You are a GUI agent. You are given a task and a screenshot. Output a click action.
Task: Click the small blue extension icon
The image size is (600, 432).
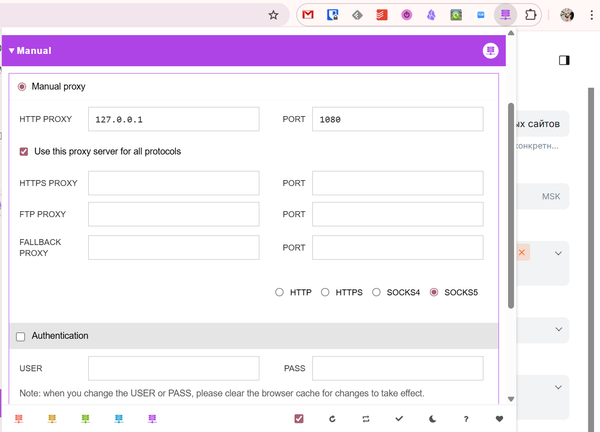click(x=481, y=15)
